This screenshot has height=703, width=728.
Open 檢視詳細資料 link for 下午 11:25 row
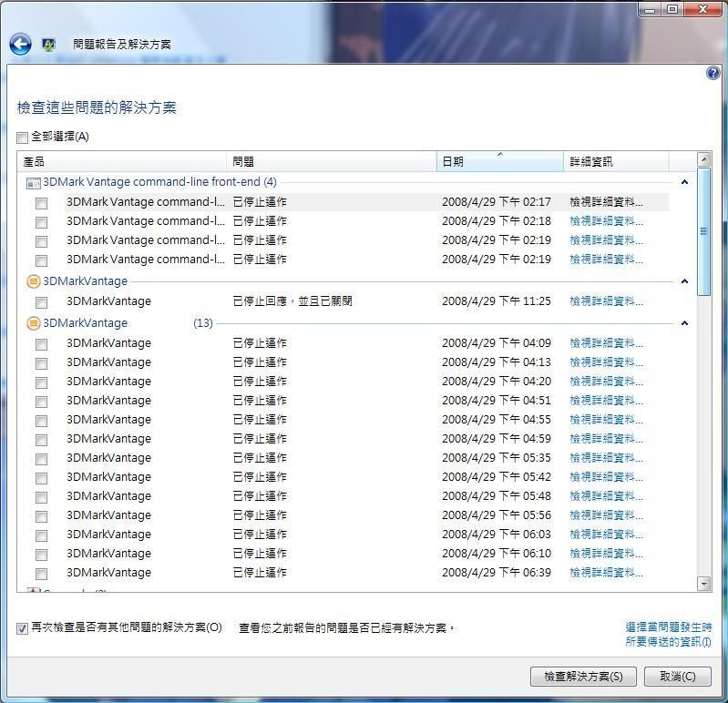click(606, 301)
